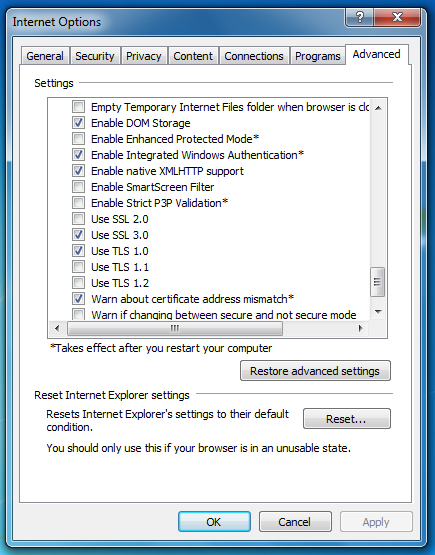
Task: Click the Reset... button
Action: (x=347, y=419)
